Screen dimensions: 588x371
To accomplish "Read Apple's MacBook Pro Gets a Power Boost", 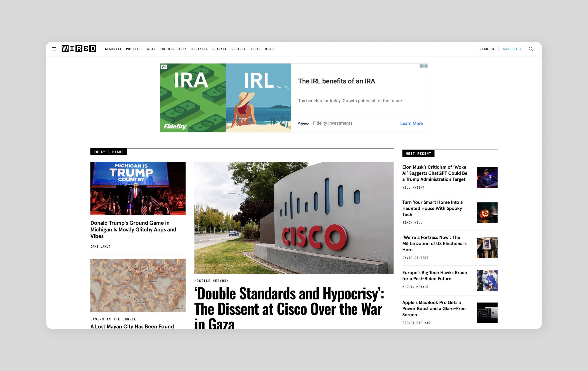I will tap(434, 308).
